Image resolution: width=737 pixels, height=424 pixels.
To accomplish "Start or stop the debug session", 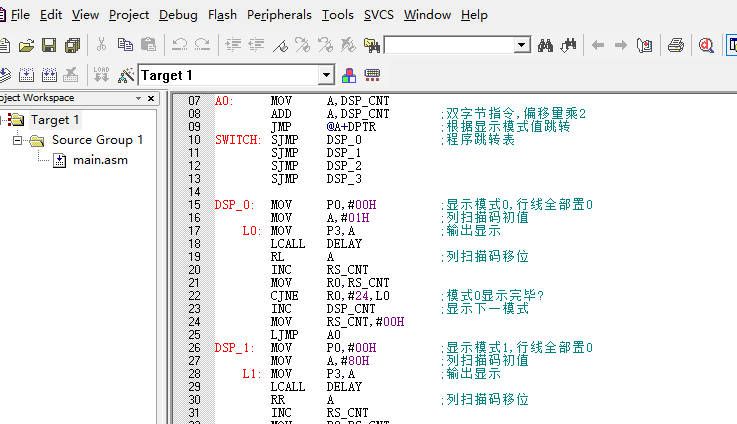I will pos(706,45).
